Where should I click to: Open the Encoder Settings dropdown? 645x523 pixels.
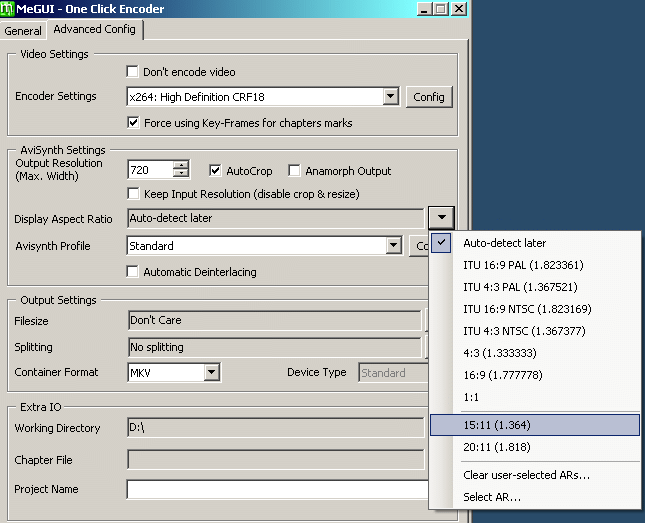pos(390,97)
